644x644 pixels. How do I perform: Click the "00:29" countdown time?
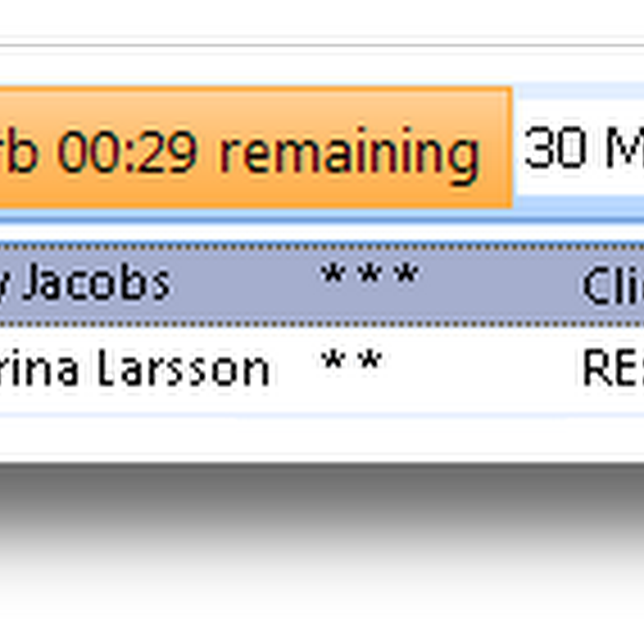tap(127, 150)
